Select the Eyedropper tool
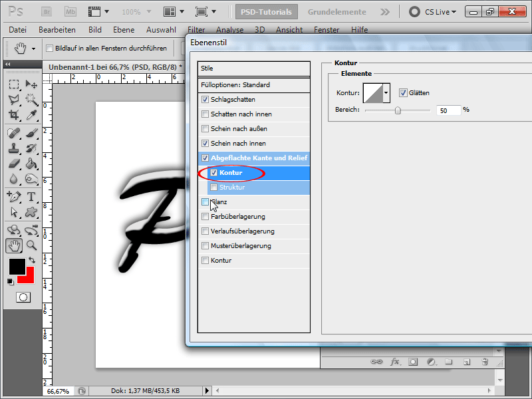Viewport: 532px width, 399px height. [x=31, y=114]
